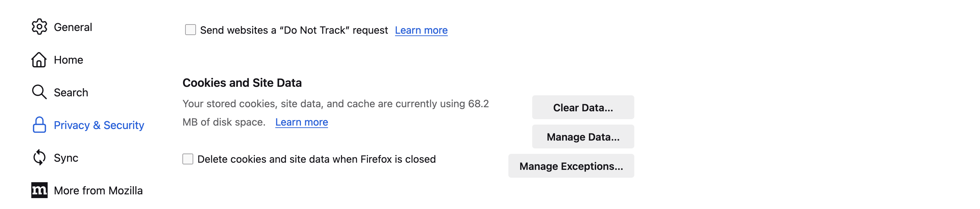Screen dimensions: 980x209
Task: Open the Sync settings label
Action: click(x=66, y=158)
